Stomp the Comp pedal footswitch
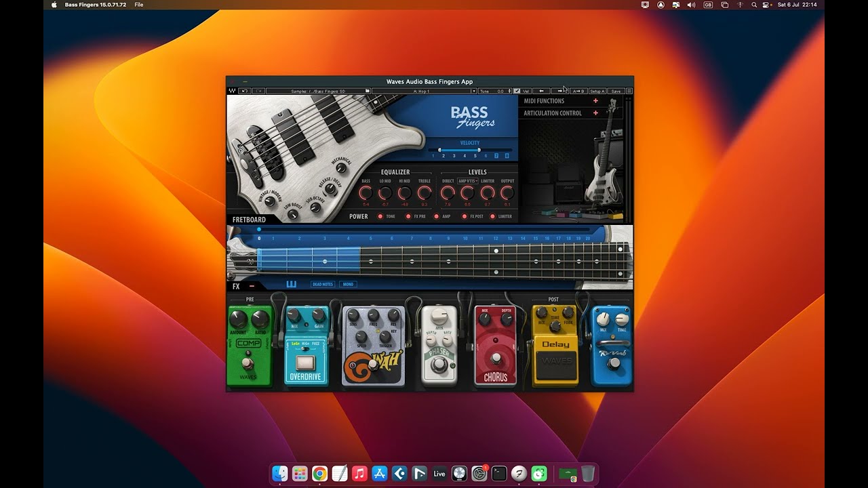The width and height of the screenshot is (868, 488). [x=248, y=363]
